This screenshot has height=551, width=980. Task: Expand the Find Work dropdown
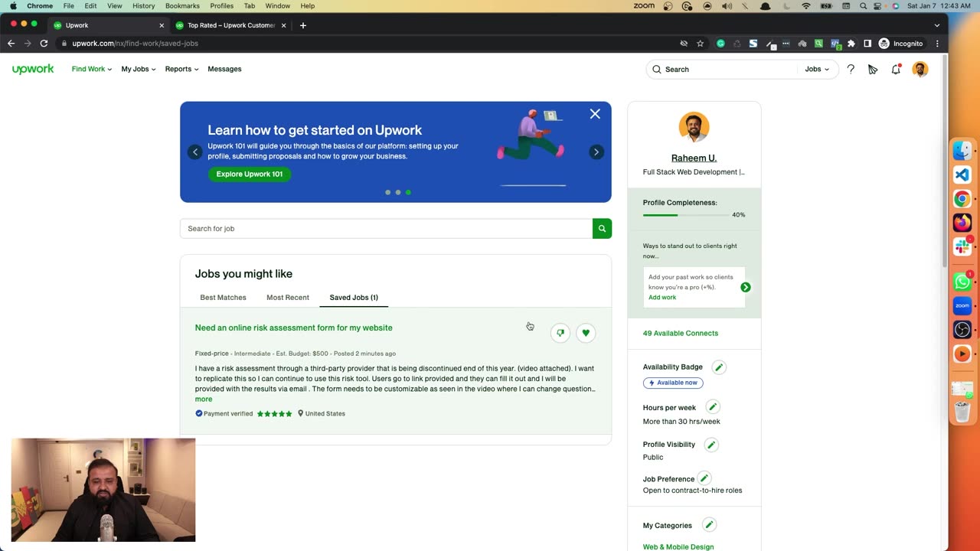92,69
